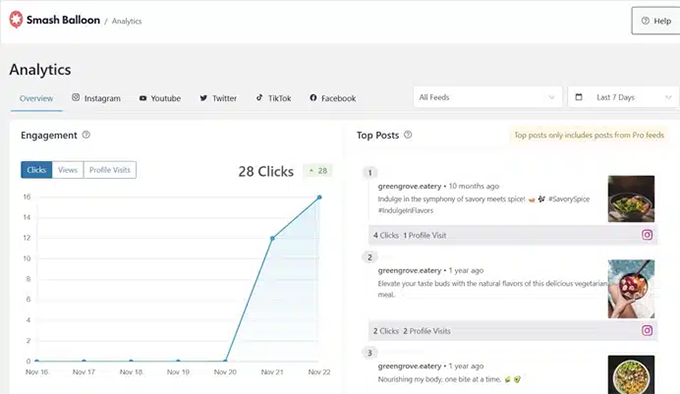This screenshot has height=394, width=680.
Task: Click the Nov 21 data point on the chart
Action: click(x=272, y=238)
